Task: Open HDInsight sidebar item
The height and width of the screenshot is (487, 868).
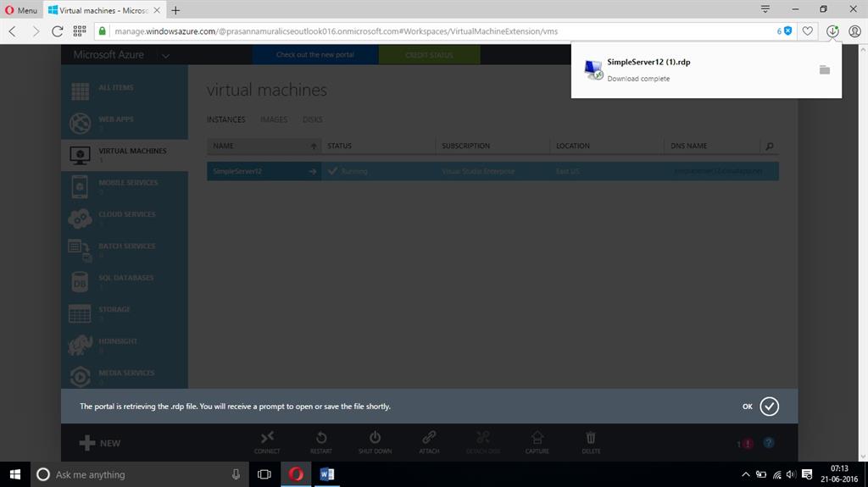Action: tap(125, 344)
